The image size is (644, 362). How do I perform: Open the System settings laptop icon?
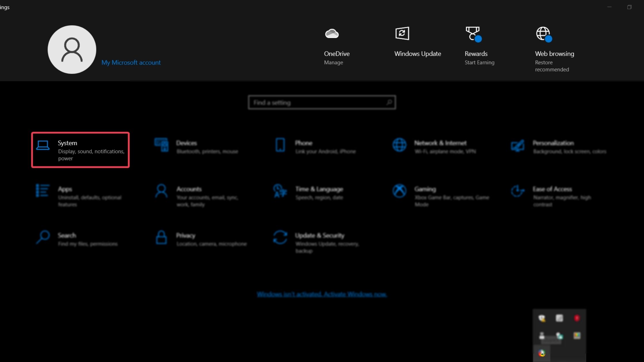click(x=43, y=145)
